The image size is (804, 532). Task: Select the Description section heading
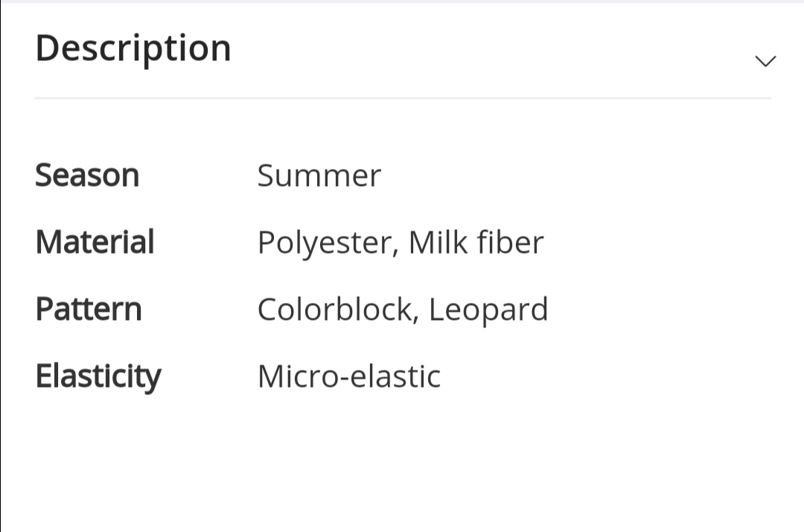click(133, 48)
